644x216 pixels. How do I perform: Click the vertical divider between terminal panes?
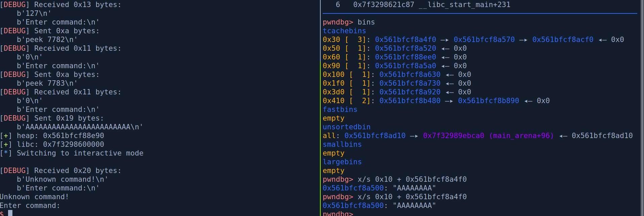[320, 107]
